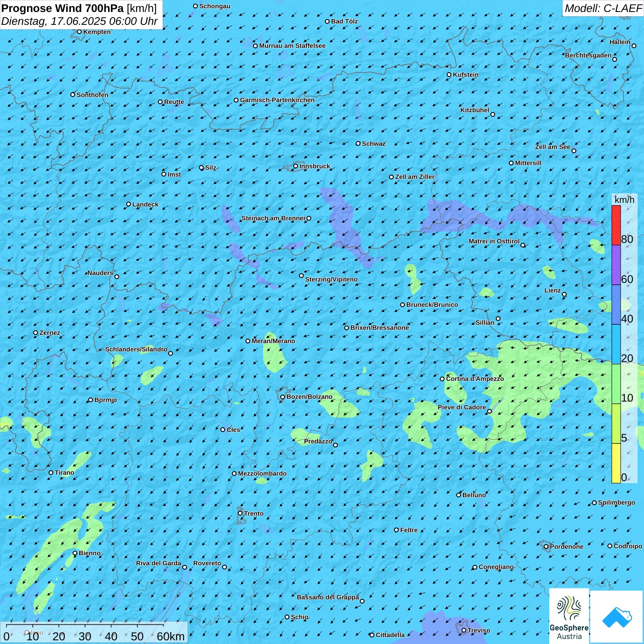
Task: Select the Predazzo city label
Action: click(318, 441)
